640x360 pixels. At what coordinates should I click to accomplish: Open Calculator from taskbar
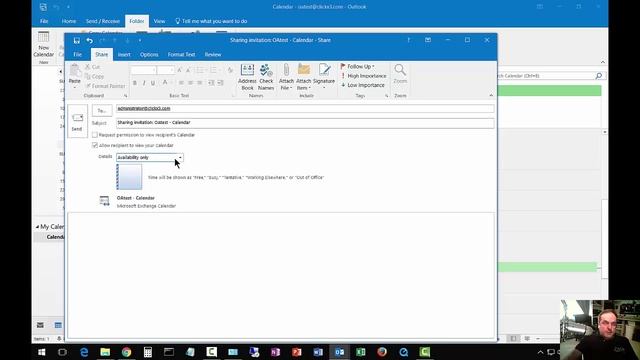(148, 352)
